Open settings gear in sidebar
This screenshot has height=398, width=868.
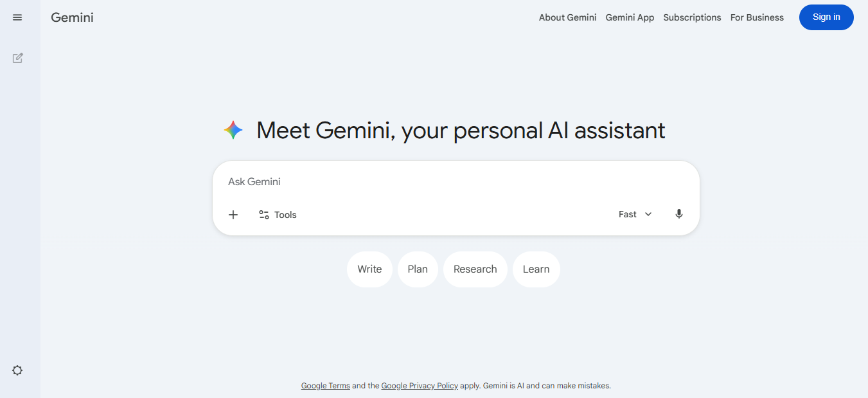point(17,370)
